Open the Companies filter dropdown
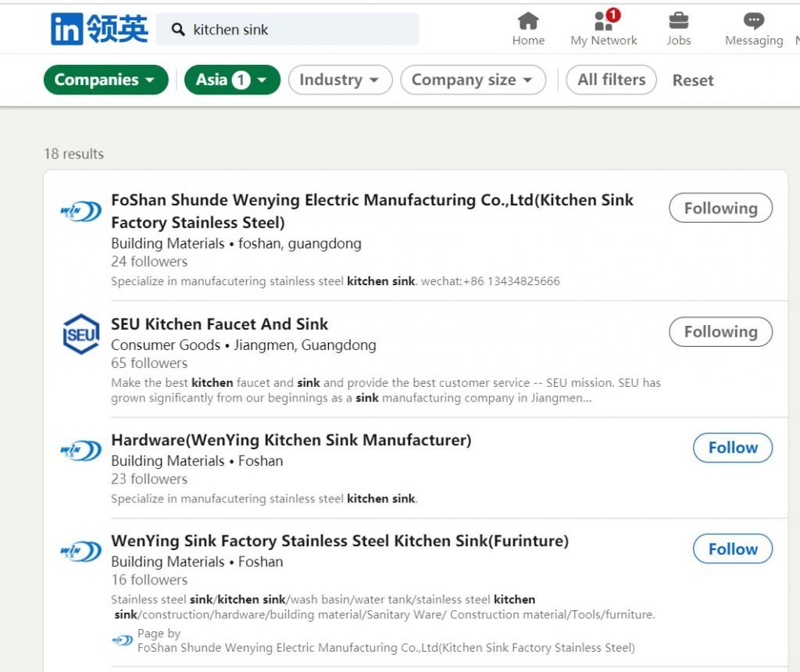The height and width of the screenshot is (672, 800). pos(106,80)
